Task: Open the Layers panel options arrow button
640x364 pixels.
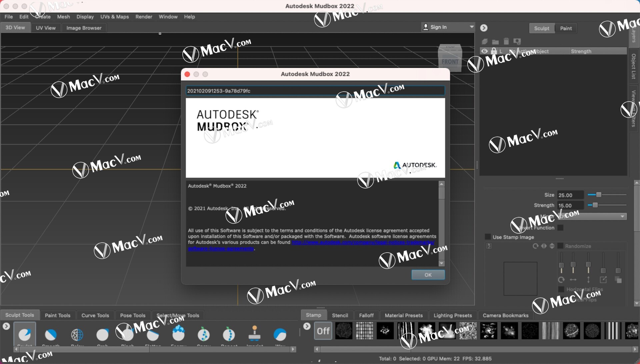Action: [x=484, y=28]
